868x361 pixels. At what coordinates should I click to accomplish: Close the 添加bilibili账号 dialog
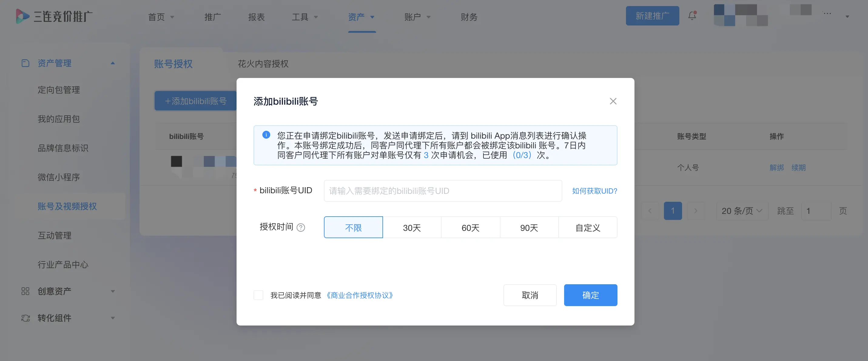(613, 101)
